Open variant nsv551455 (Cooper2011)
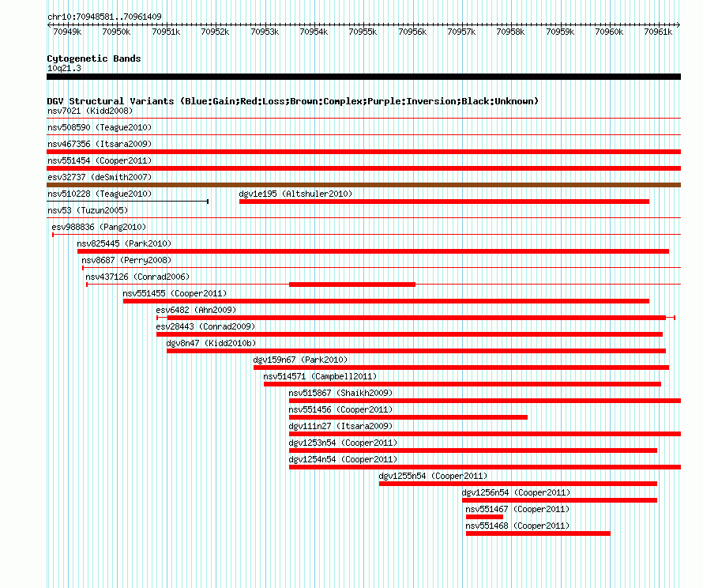The height and width of the screenshot is (588, 703). pos(175,293)
